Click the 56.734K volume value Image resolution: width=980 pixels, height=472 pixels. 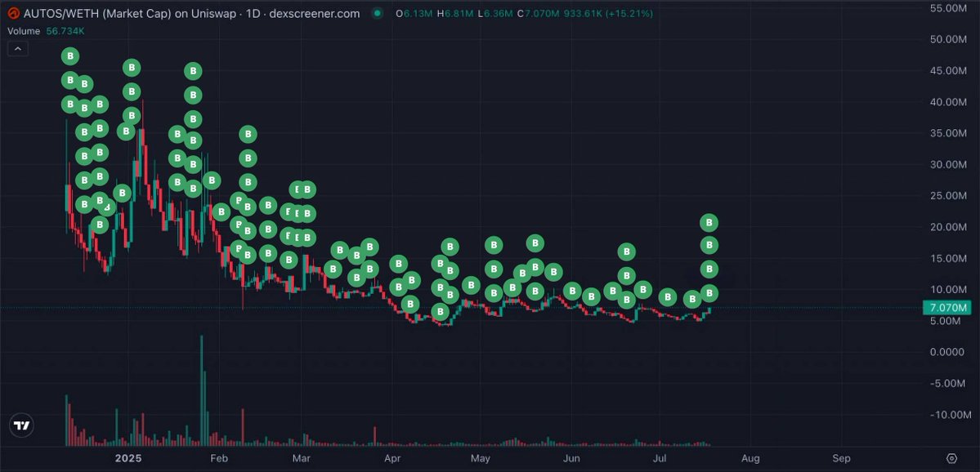(x=67, y=30)
